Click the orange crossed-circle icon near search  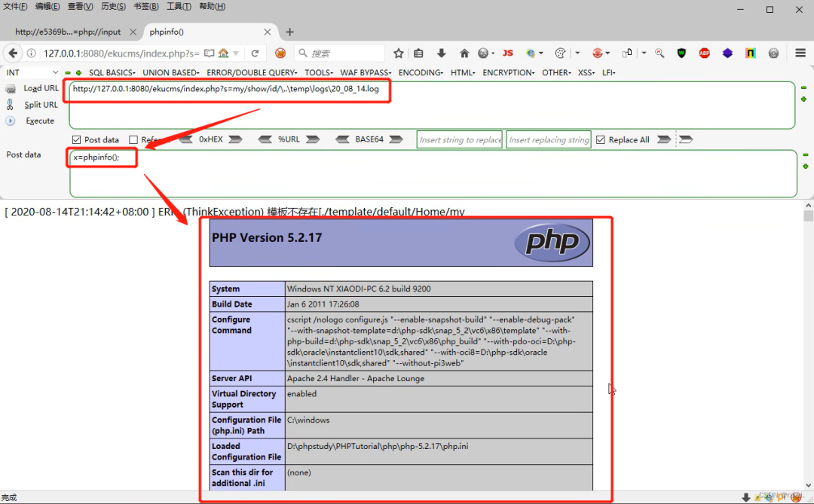pyautogui.click(x=280, y=53)
